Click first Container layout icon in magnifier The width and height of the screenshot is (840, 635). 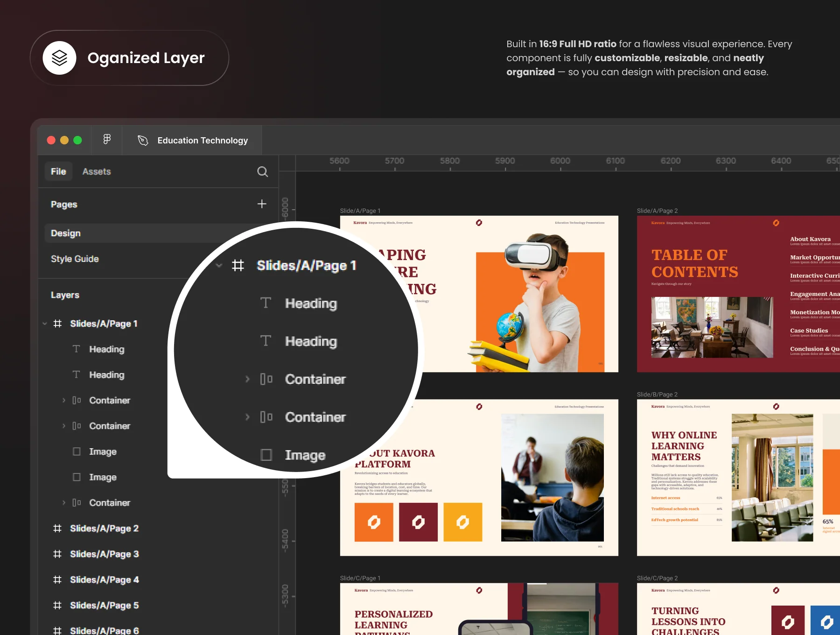point(266,379)
